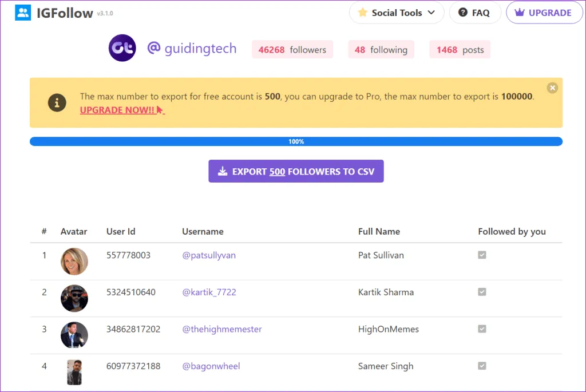
Task: Open the @kartik_7722 profile link
Action: point(209,292)
